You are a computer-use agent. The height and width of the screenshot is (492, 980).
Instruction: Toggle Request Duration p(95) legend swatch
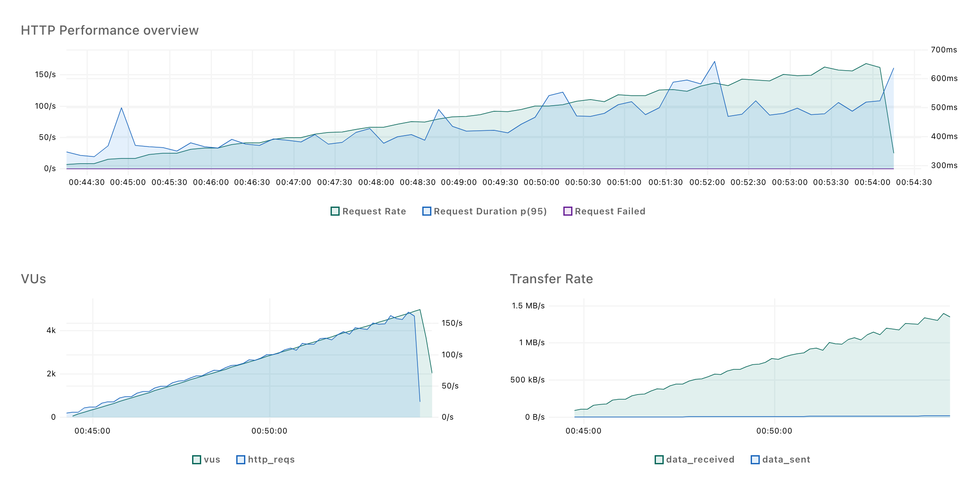(427, 211)
